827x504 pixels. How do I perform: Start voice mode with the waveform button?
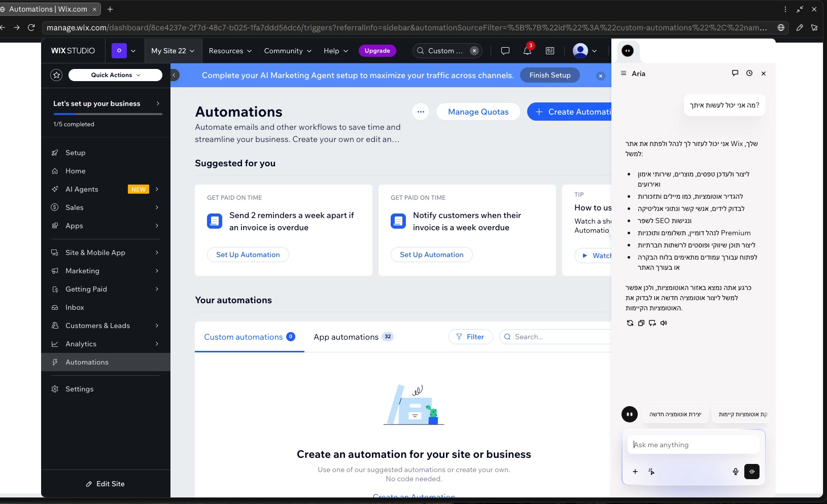(752, 472)
